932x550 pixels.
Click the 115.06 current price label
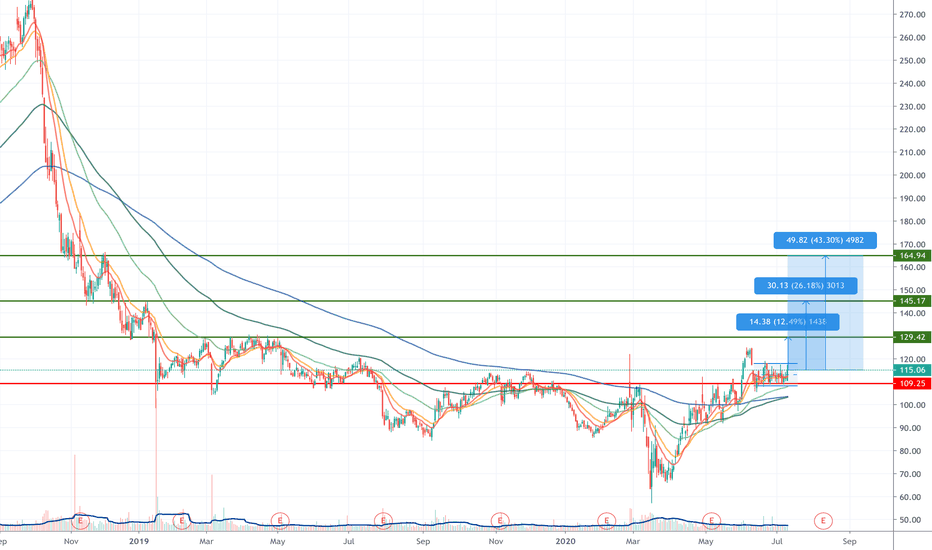click(x=912, y=370)
